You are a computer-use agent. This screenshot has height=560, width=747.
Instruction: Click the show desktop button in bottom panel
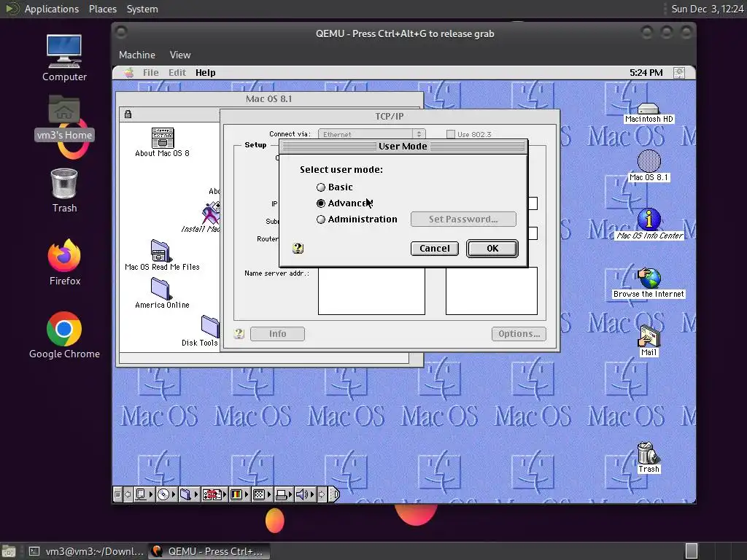(x=9, y=551)
